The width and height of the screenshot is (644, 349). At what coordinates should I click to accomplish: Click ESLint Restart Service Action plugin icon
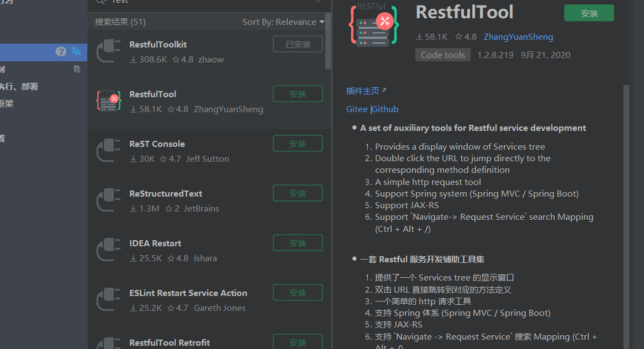click(x=108, y=299)
